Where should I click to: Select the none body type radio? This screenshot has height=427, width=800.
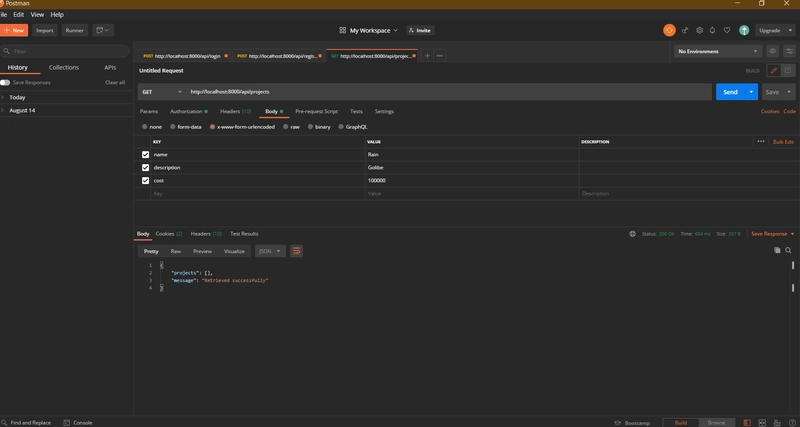coord(145,127)
